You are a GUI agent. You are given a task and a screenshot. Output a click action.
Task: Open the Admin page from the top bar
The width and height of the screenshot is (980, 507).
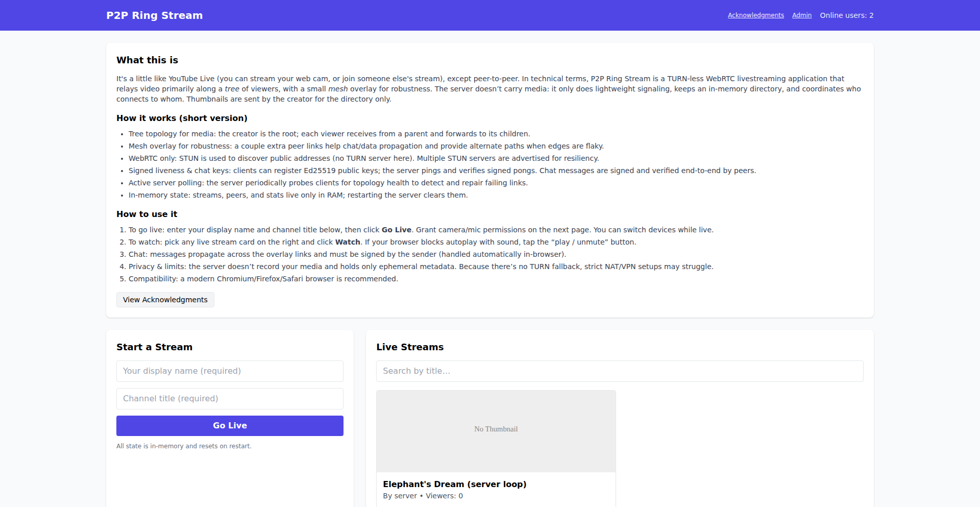(x=801, y=15)
